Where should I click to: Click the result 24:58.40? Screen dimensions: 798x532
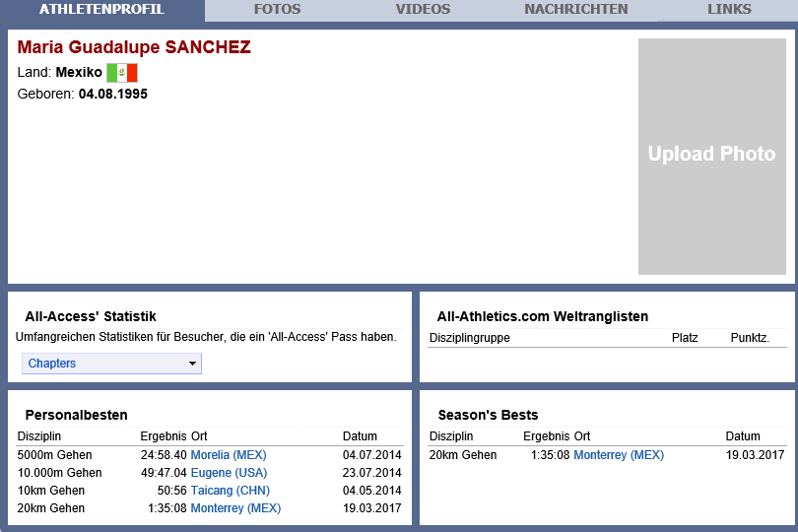(x=164, y=455)
